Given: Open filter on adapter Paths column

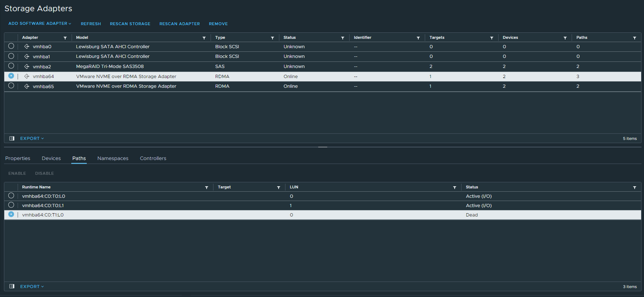Looking at the screenshot, I should point(635,38).
